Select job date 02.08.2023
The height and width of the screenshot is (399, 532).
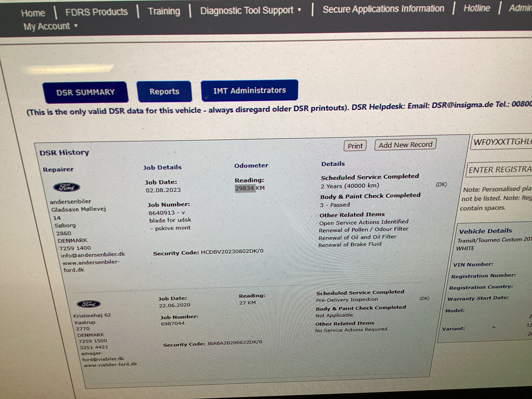coord(163,190)
